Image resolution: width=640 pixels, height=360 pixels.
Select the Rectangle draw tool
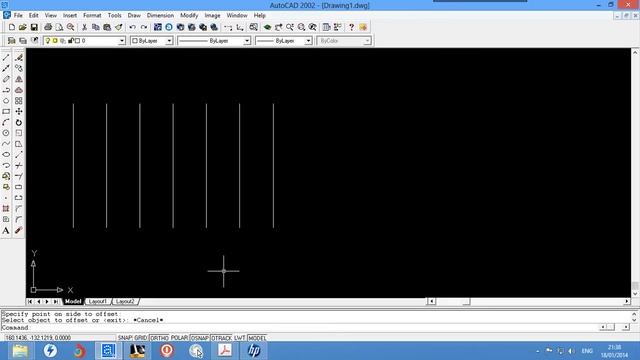point(6,111)
